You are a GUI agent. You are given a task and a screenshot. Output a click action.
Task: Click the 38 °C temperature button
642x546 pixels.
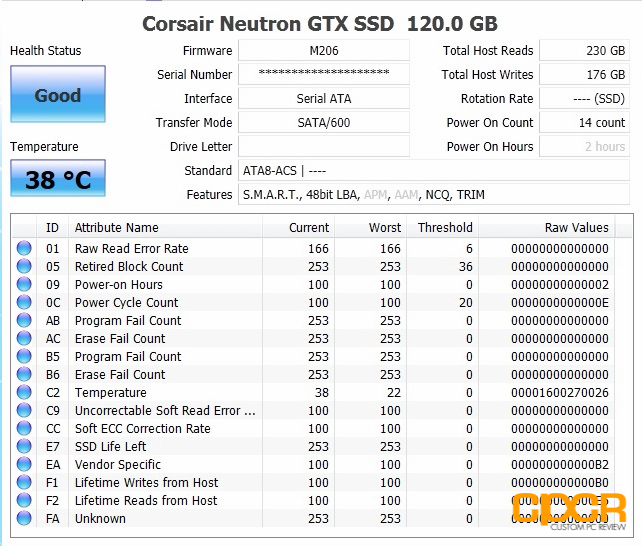tap(58, 178)
